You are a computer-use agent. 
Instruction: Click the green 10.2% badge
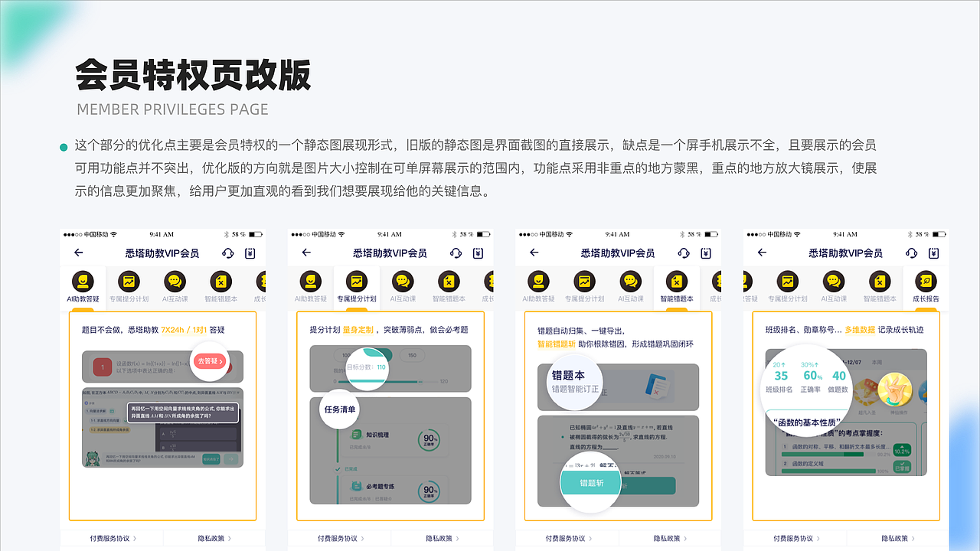pos(902,449)
